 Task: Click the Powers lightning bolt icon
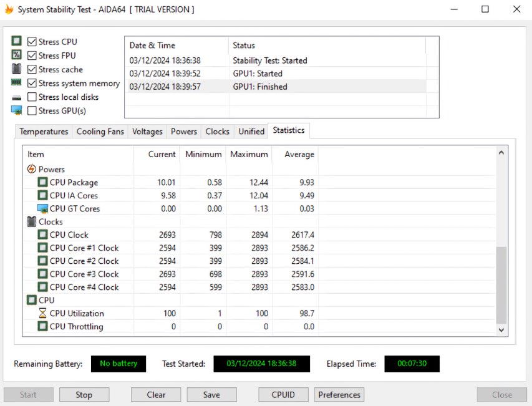click(32, 169)
